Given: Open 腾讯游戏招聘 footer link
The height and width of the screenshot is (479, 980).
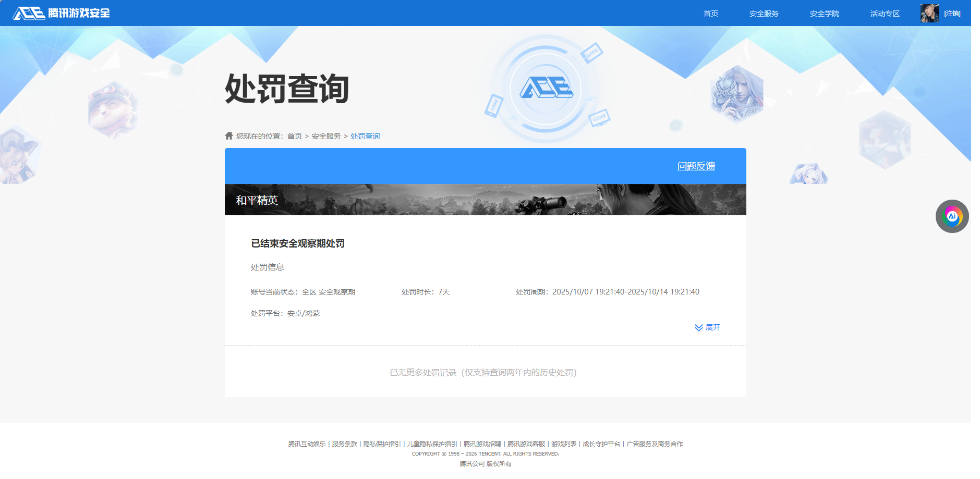Looking at the screenshot, I should [482, 444].
